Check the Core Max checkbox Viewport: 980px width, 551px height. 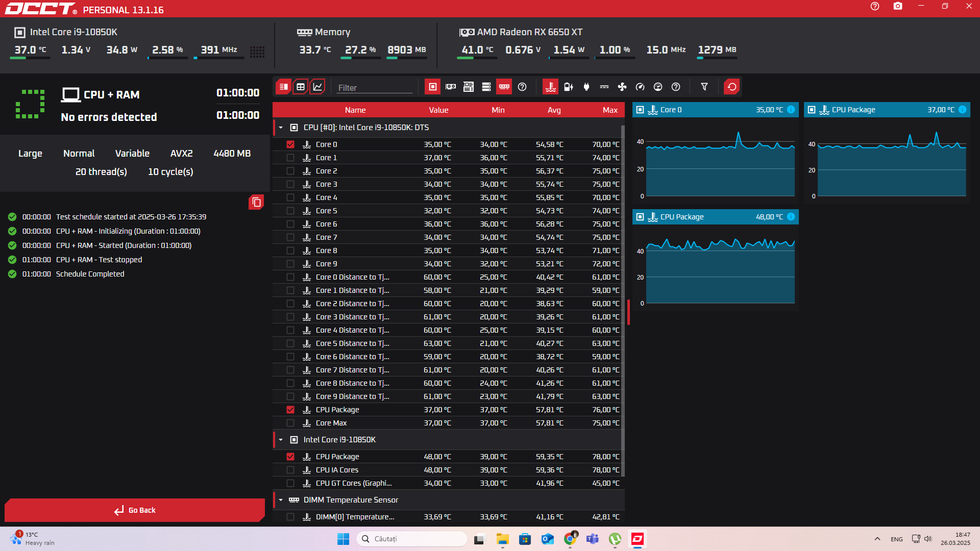[290, 423]
